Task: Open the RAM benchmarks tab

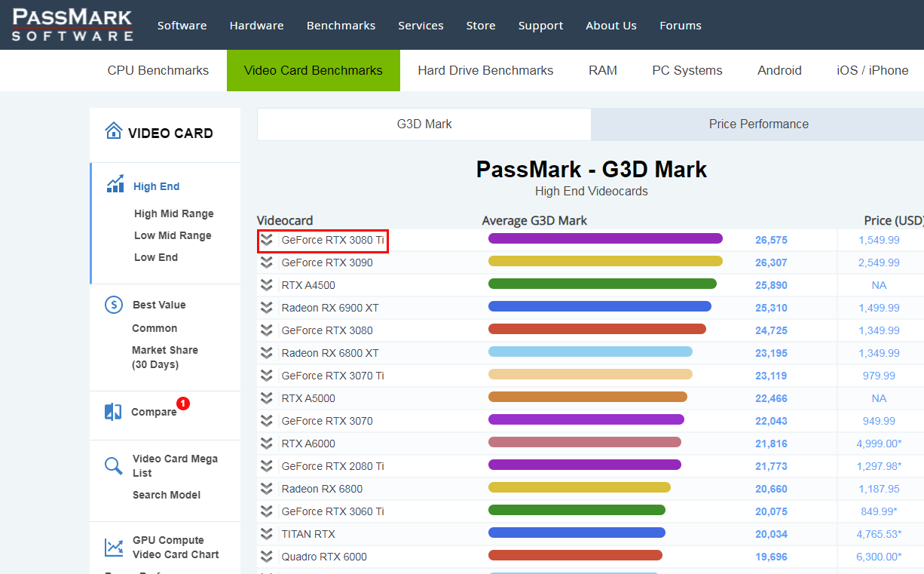Action: 603,70
